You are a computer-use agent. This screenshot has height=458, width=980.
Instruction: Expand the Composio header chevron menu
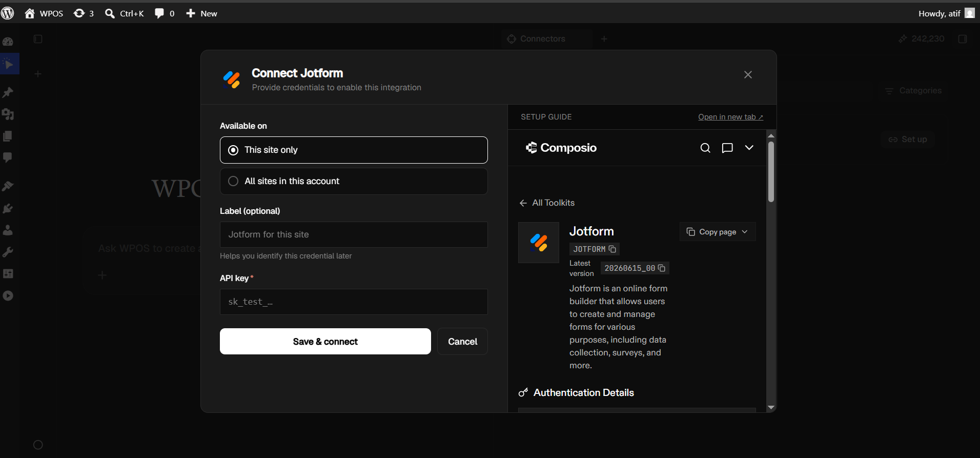pos(749,148)
